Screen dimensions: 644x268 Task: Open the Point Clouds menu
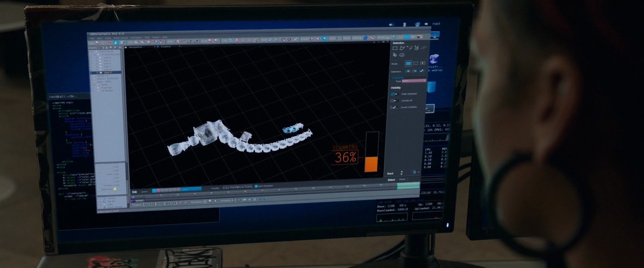[121, 38]
